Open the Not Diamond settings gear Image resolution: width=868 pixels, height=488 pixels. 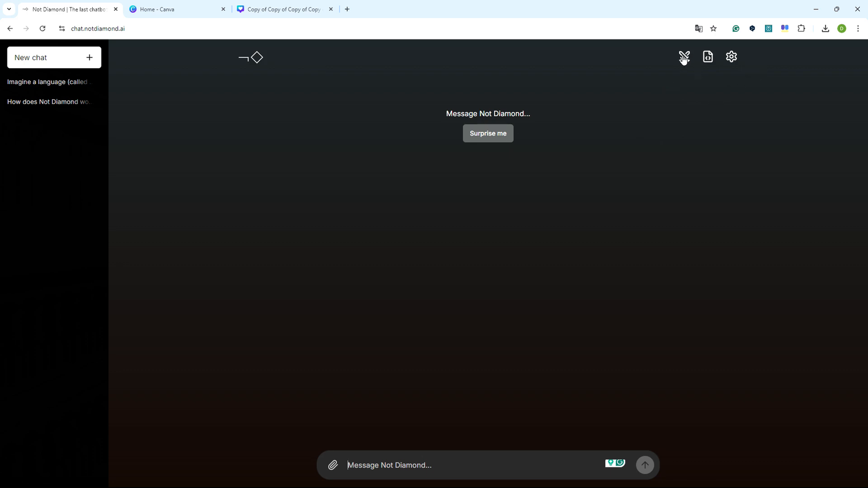coord(731,56)
